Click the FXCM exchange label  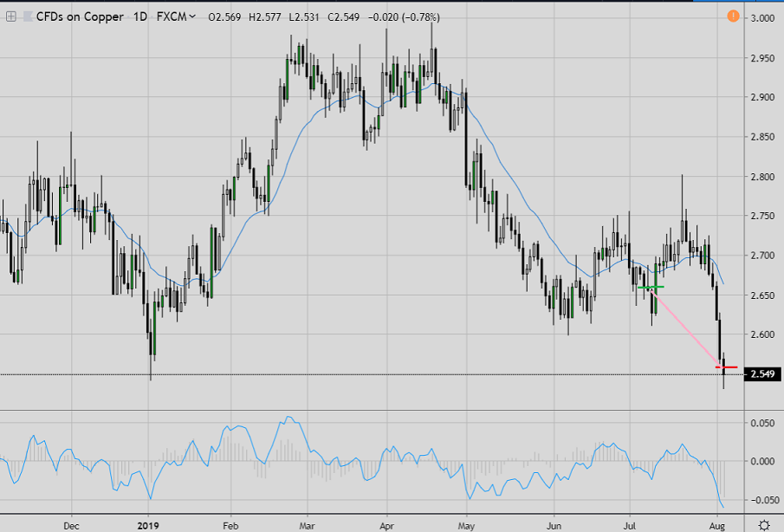click(172, 17)
